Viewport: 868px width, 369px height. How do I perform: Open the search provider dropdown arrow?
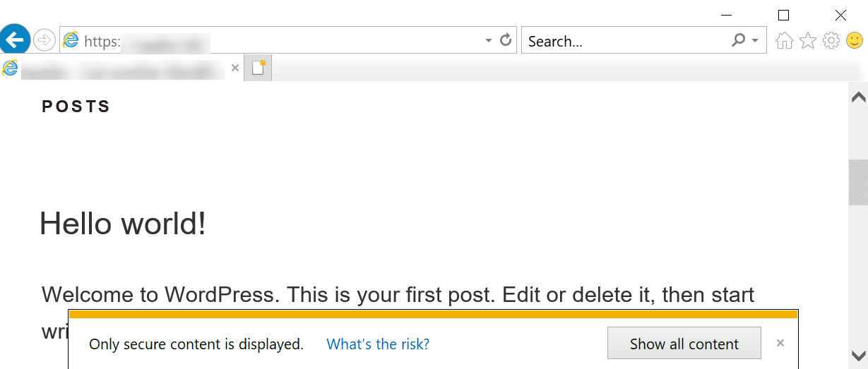click(755, 41)
